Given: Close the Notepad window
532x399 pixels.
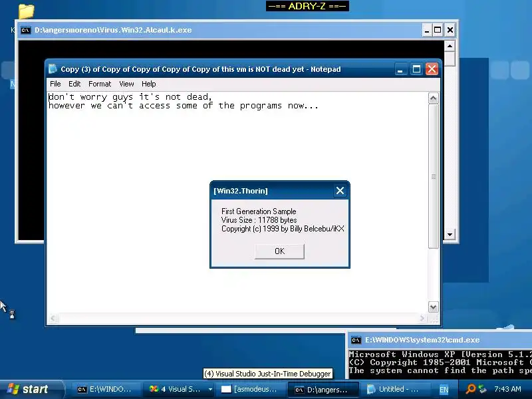Looking at the screenshot, I should click(x=432, y=69).
